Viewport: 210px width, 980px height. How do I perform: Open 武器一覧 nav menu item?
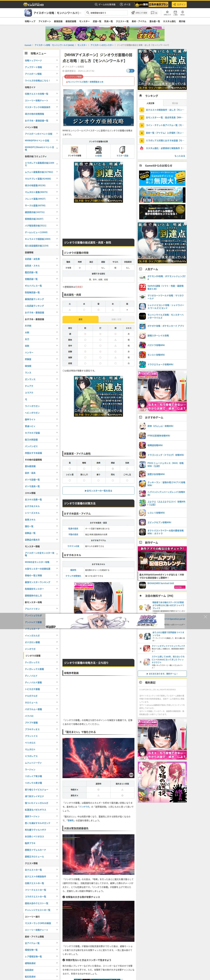[x=97, y=21]
